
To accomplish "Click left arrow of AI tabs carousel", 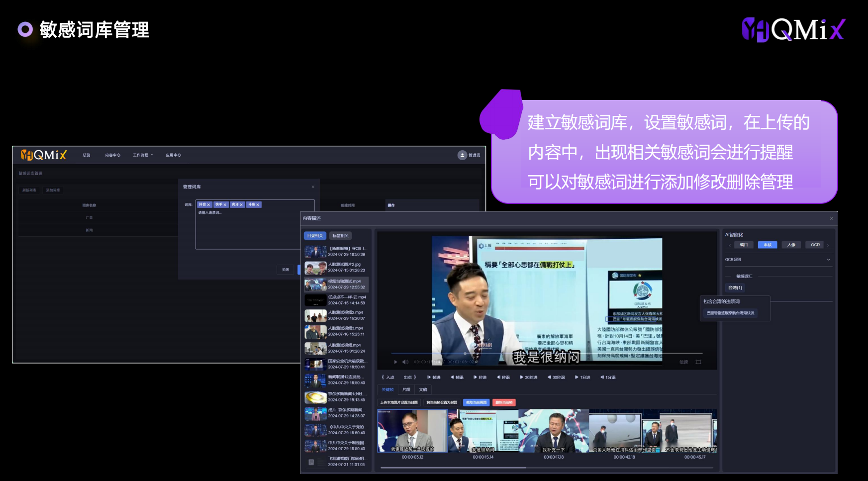I will point(729,245).
